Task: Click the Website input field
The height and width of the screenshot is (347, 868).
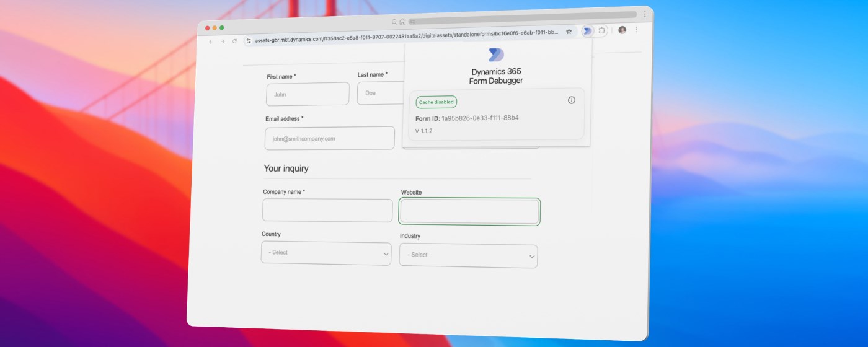Action: pyautogui.click(x=469, y=212)
